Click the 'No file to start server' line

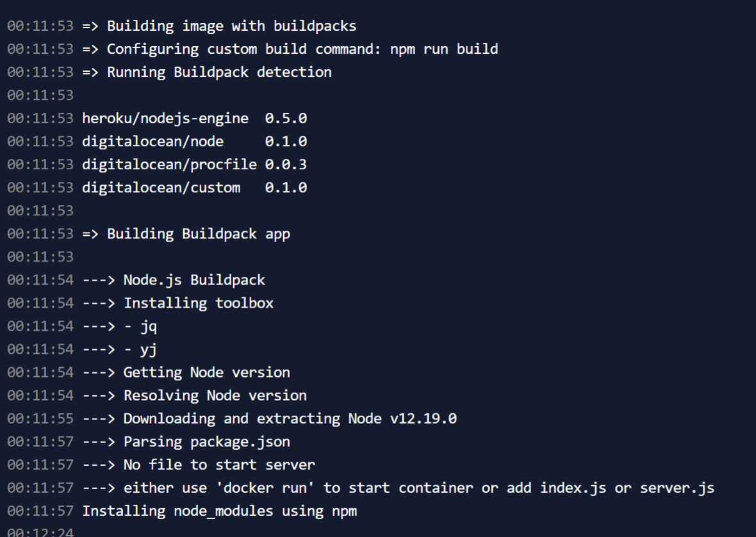(219, 465)
